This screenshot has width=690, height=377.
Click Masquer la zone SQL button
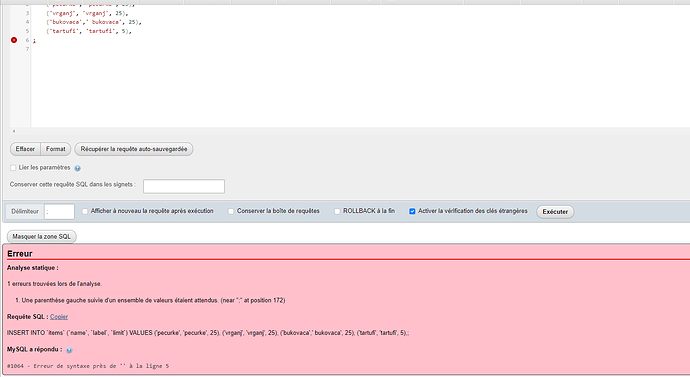point(41,237)
